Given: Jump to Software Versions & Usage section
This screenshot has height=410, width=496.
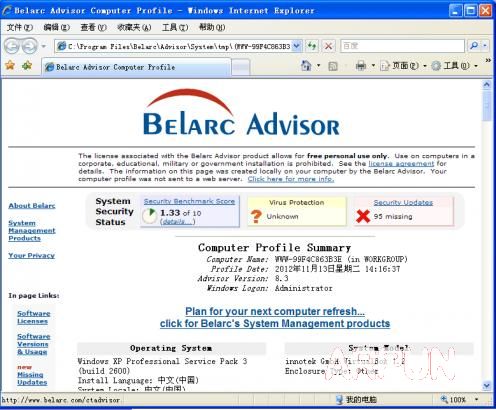Looking at the screenshot, I should 34,344.
